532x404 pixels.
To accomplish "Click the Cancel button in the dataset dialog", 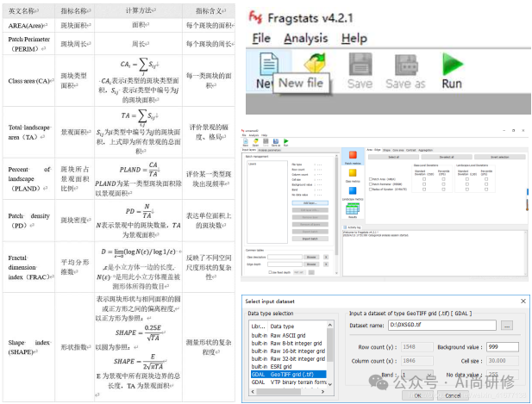I will click(x=453, y=395).
